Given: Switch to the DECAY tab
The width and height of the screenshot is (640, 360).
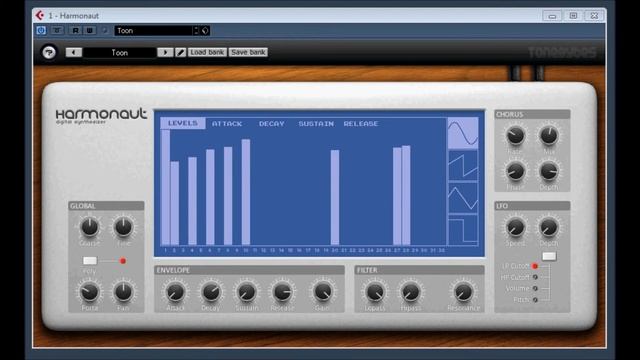Looking at the screenshot, I should (271, 124).
